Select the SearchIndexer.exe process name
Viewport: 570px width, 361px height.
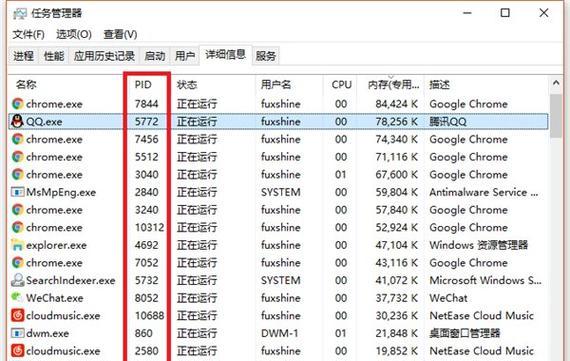coord(71,280)
